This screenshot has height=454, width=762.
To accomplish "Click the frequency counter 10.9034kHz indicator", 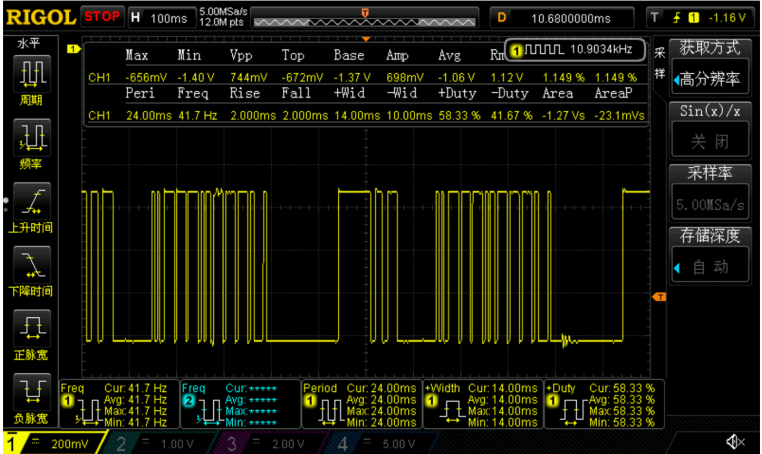I will (x=577, y=49).
